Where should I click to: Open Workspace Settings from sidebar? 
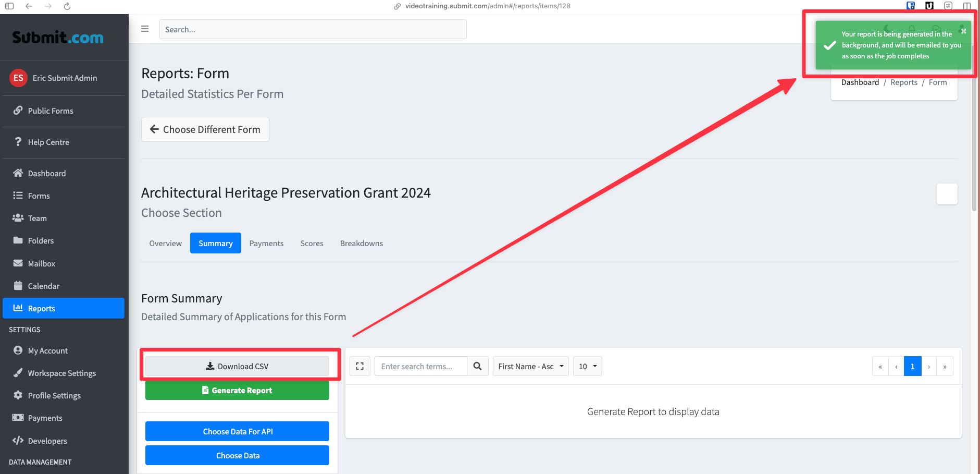61,373
